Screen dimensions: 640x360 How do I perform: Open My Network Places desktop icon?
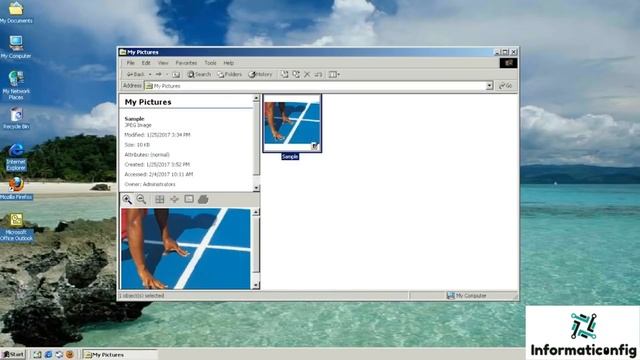[16, 85]
